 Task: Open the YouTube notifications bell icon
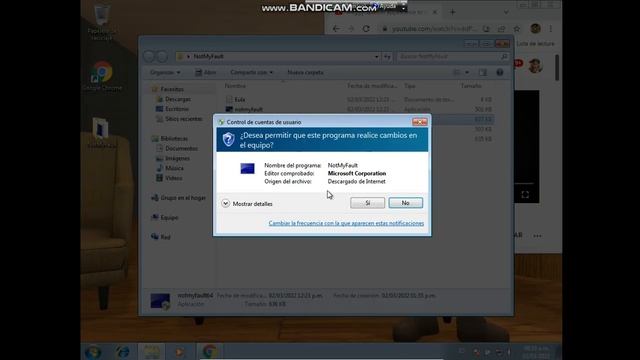point(518,63)
